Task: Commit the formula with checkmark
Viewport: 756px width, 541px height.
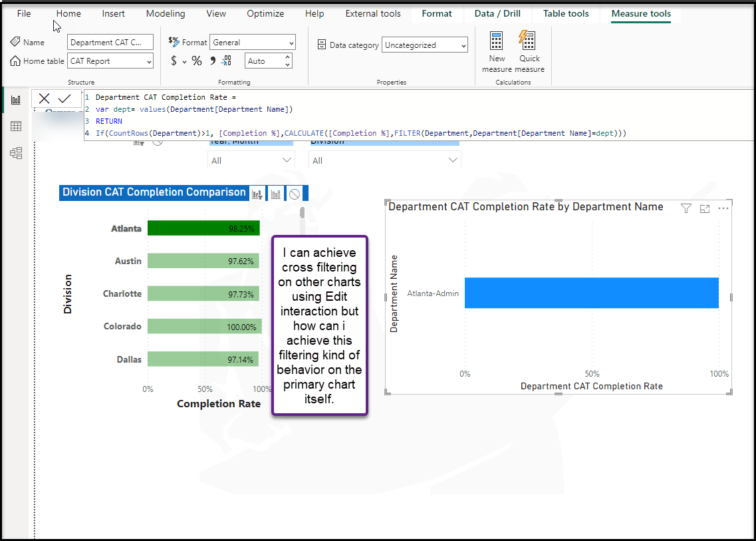Action: (64, 98)
